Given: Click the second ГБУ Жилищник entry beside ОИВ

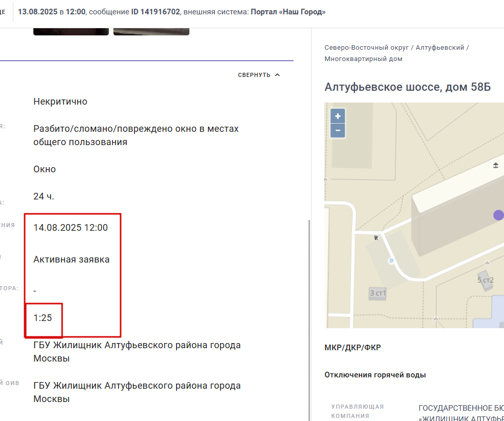Looking at the screenshot, I should click(x=137, y=392).
